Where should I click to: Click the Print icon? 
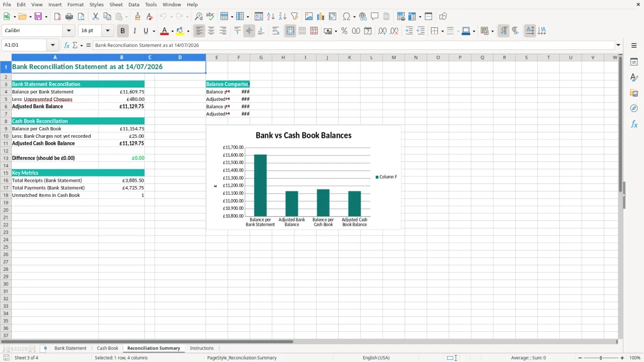pos(69,17)
